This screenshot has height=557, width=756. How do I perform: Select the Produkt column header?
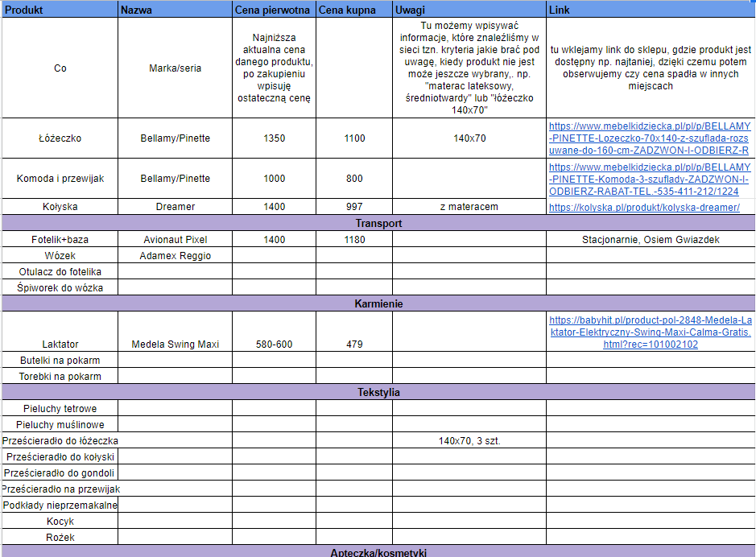pos(60,10)
